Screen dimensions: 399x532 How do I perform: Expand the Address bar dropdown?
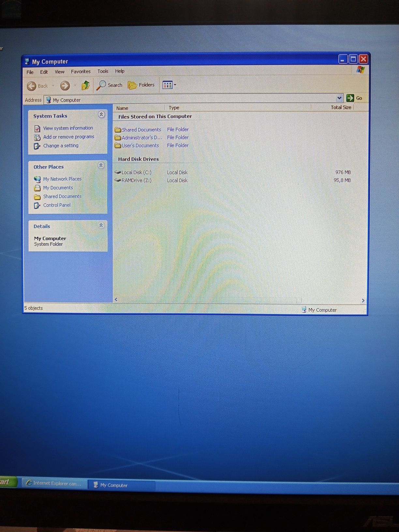click(x=339, y=98)
